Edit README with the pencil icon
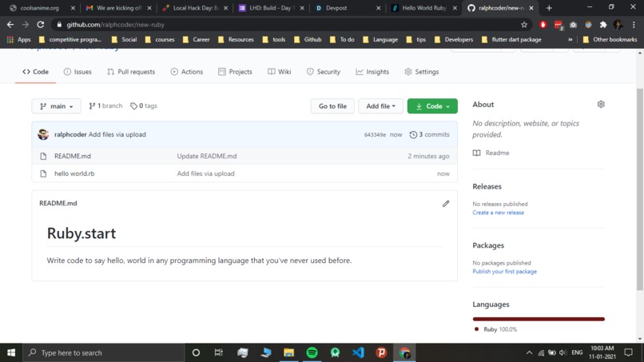 [446, 204]
